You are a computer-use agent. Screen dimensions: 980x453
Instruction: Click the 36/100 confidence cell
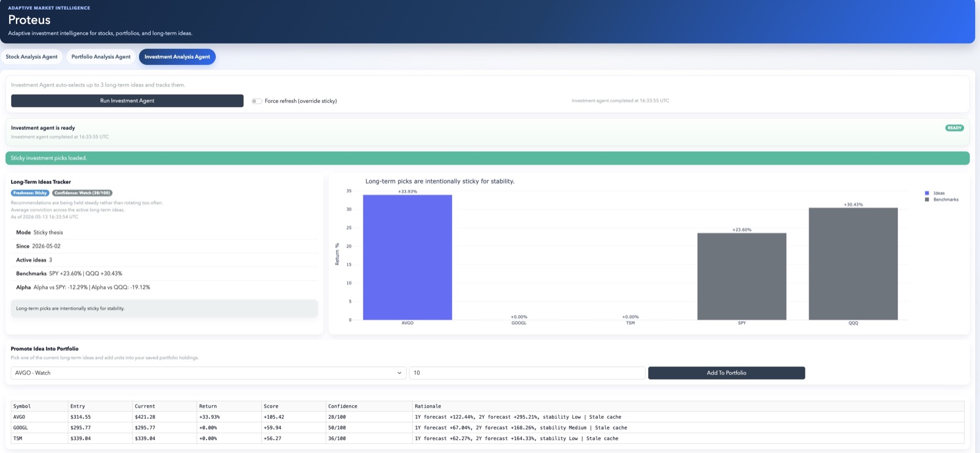369,438
